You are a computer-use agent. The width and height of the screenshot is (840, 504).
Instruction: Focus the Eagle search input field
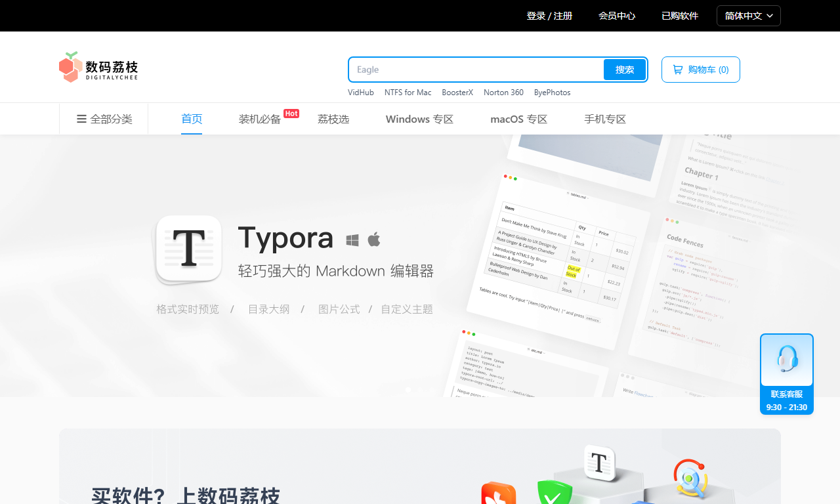pyautogui.click(x=476, y=70)
